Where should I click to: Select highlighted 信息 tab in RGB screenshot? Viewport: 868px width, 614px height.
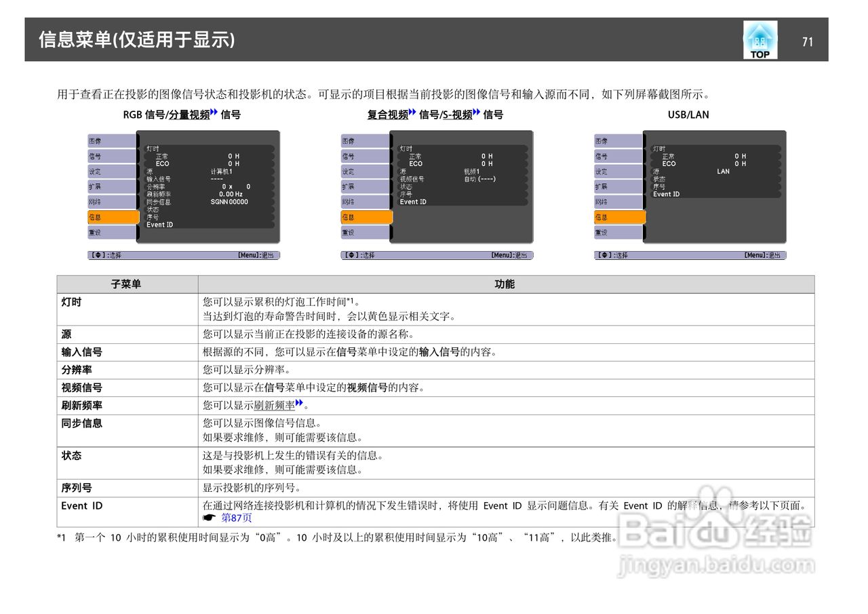pos(113,217)
